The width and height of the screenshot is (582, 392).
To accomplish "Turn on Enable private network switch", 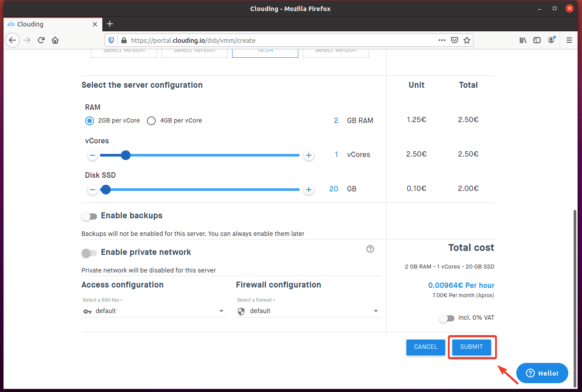I will click(x=90, y=253).
